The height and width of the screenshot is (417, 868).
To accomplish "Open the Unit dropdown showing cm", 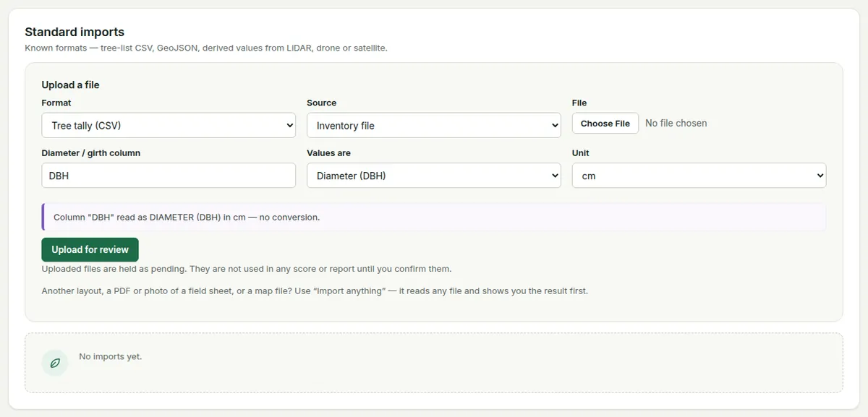I will (x=699, y=176).
